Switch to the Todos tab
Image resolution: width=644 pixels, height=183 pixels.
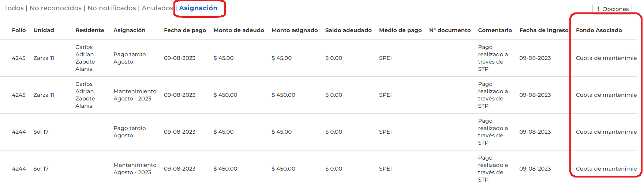(x=14, y=8)
